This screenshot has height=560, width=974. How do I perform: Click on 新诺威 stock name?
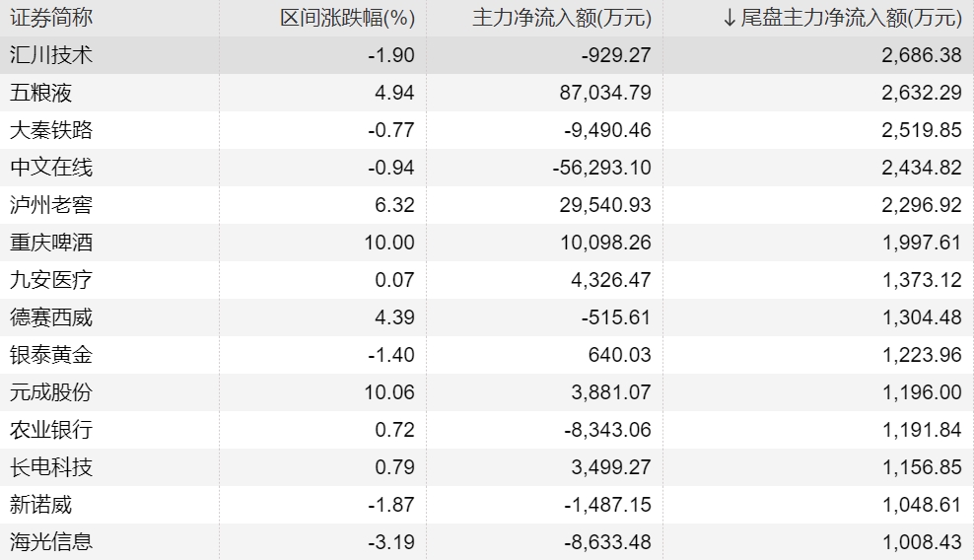click(41, 505)
